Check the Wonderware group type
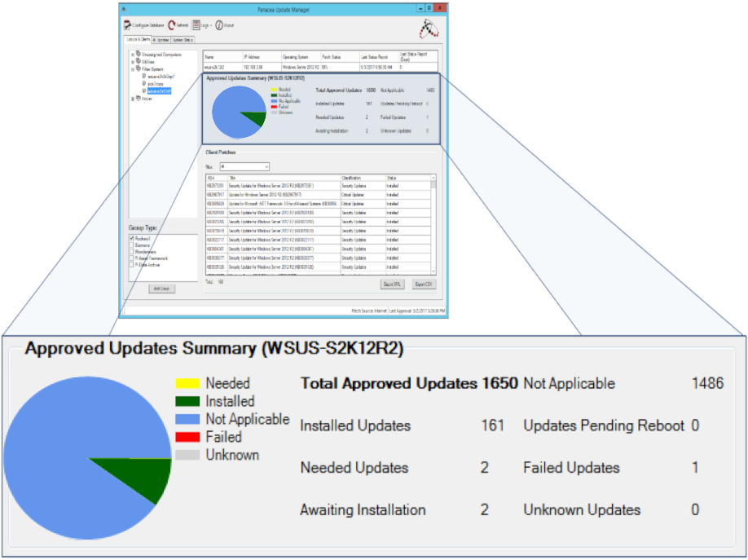This screenshot has height=560, width=748. (132, 252)
